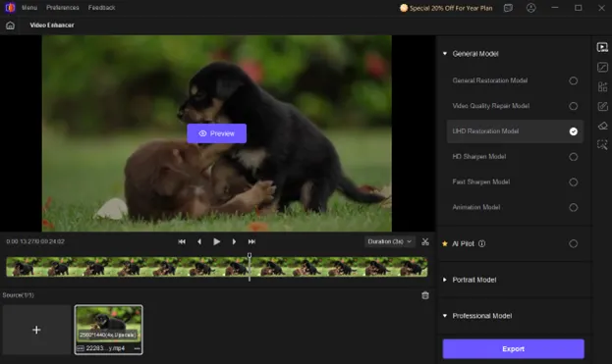Collapse the Professional Model section
Viewport: 612px width, 364px height.
click(445, 316)
